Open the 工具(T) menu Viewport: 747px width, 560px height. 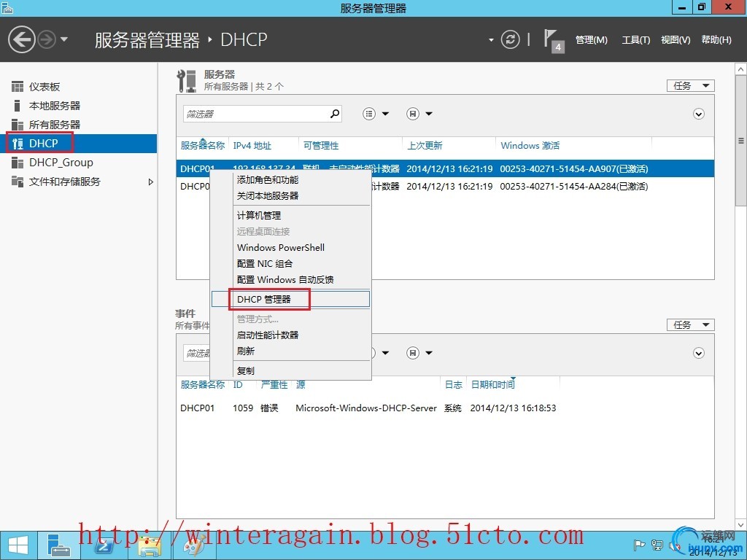tap(635, 40)
